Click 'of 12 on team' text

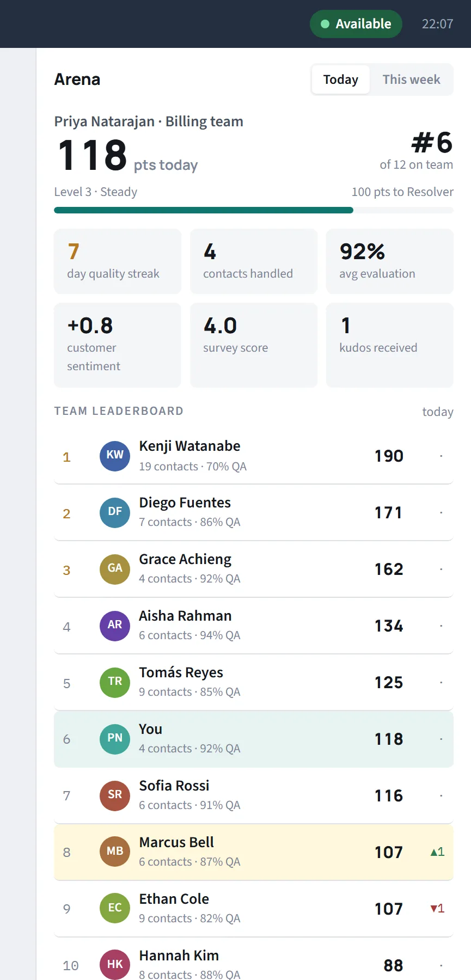click(417, 164)
